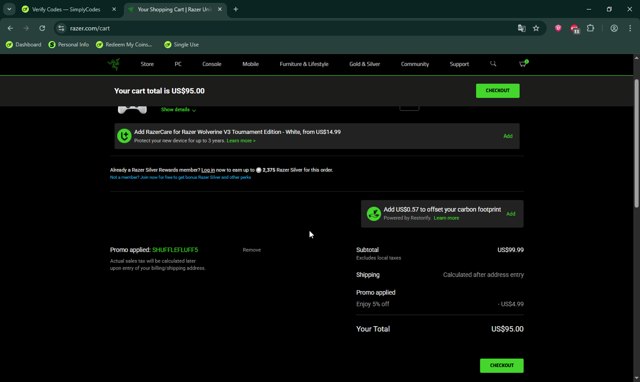This screenshot has height=382, width=640.
Task: Click the page vertical scrollbar thumb
Action: pos(636,143)
